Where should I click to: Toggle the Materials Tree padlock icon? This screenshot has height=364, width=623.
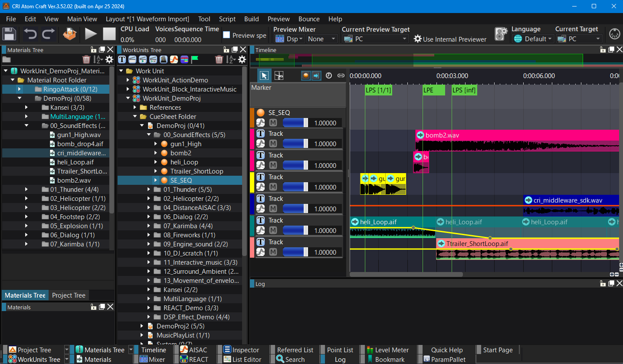pos(93,50)
